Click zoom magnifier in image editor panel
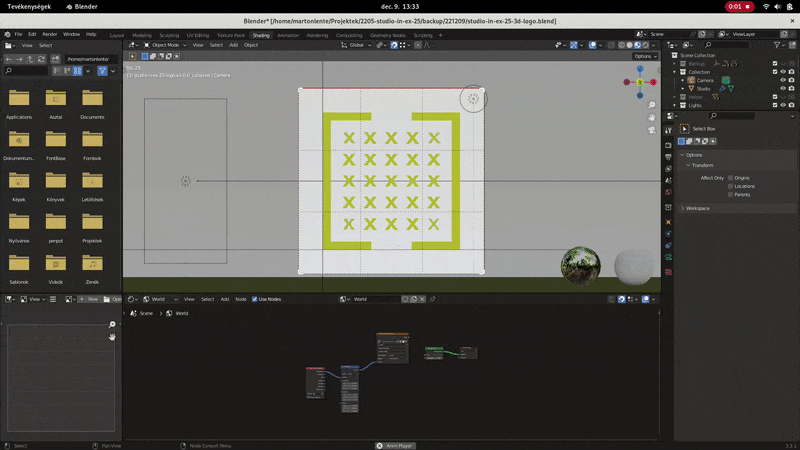800x450 pixels. 112,324
